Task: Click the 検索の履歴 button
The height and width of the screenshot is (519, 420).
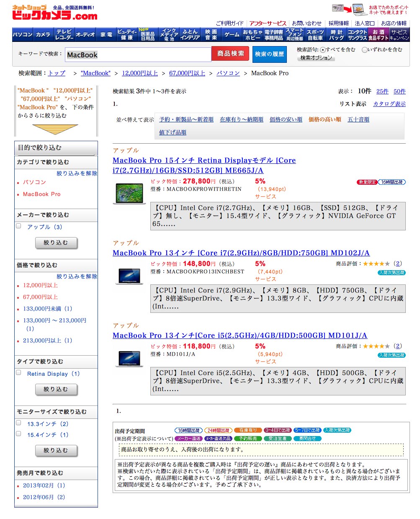Action: click(269, 54)
